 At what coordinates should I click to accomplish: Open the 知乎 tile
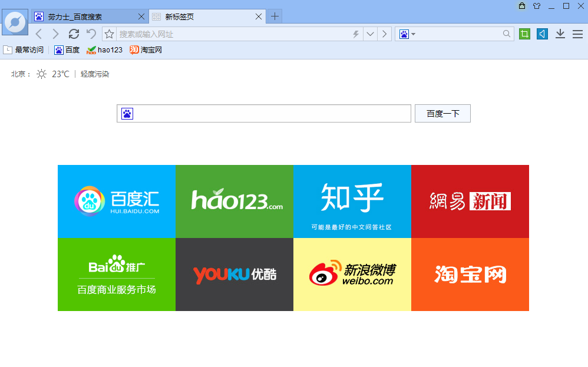coord(352,201)
